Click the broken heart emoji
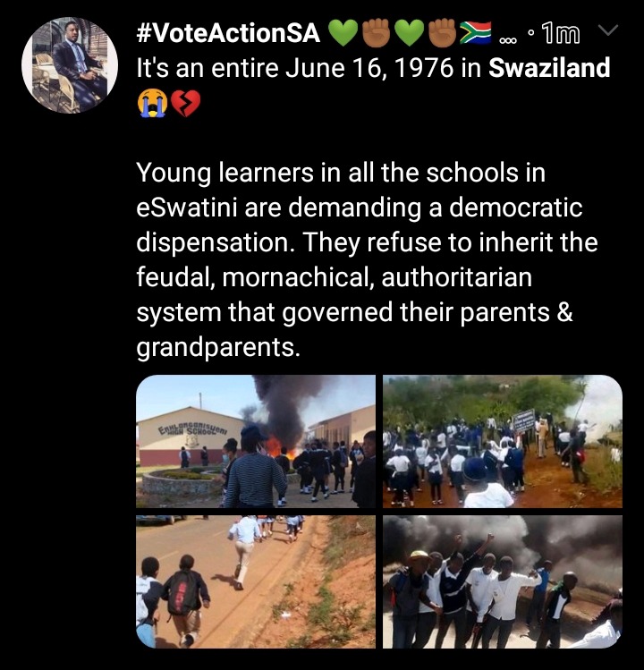 (185, 104)
